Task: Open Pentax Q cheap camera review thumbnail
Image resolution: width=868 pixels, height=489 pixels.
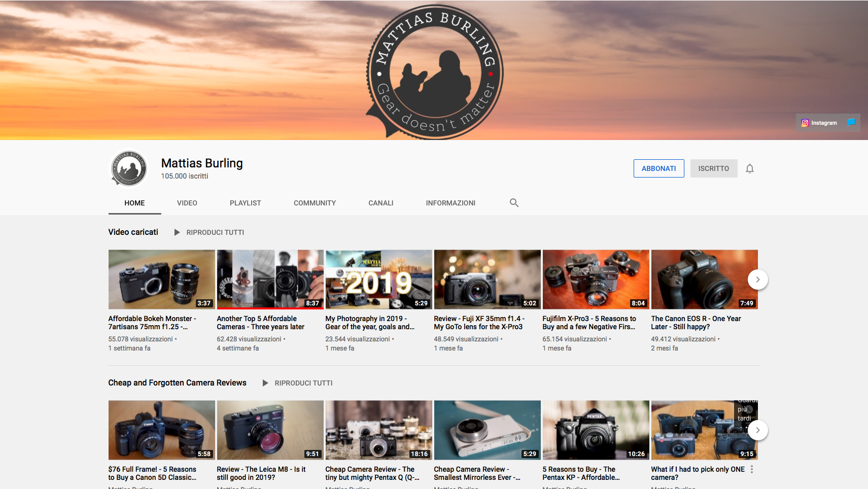Action: tap(379, 430)
